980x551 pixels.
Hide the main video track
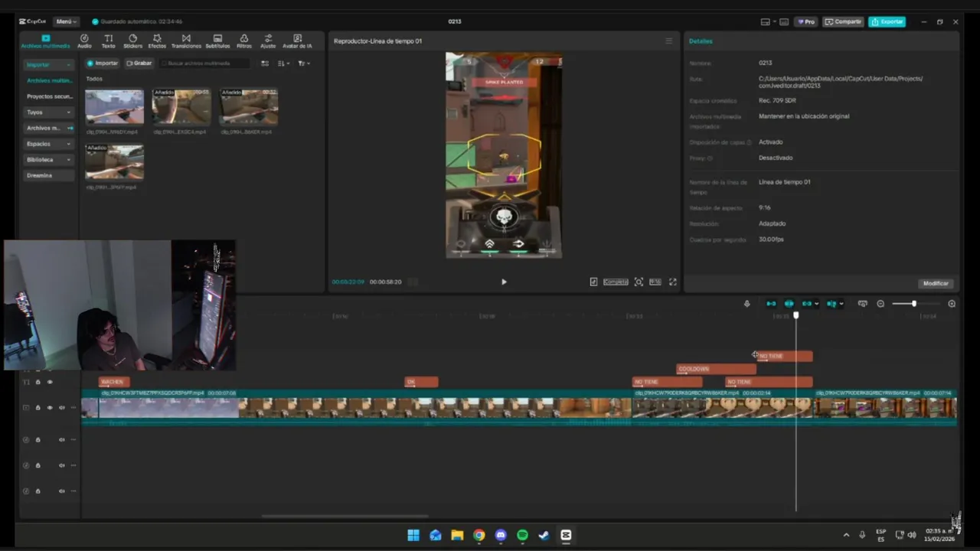coord(50,408)
